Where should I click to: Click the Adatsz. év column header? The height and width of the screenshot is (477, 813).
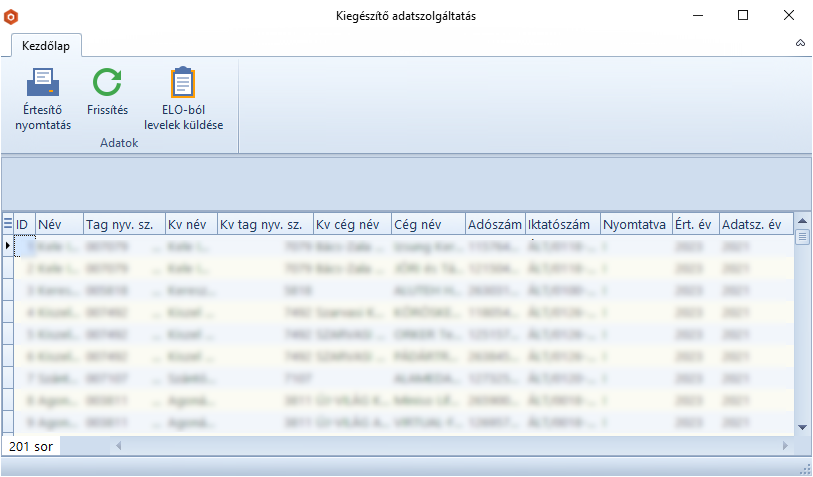click(x=755, y=224)
